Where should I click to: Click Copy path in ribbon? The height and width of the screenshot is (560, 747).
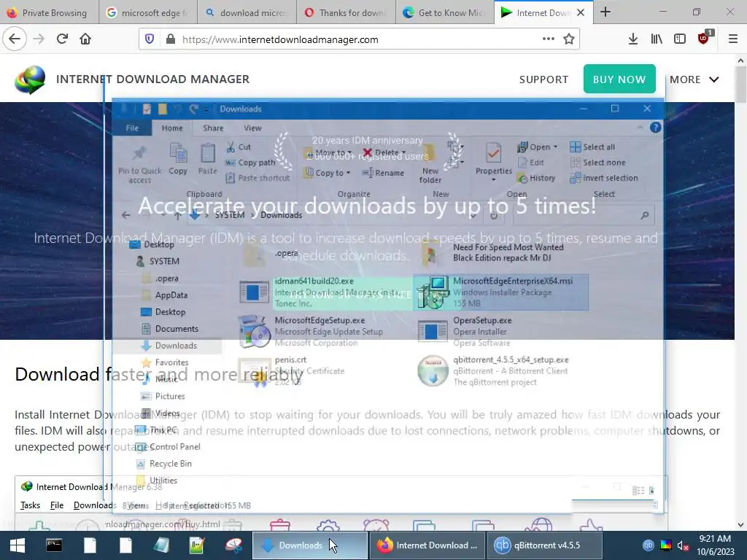point(251,163)
